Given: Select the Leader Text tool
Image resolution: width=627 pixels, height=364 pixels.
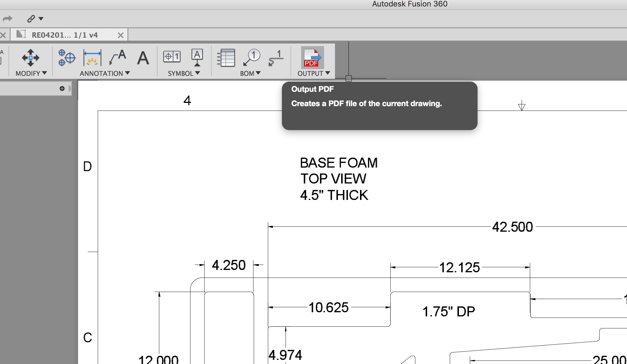Looking at the screenshot, I should [117, 58].
